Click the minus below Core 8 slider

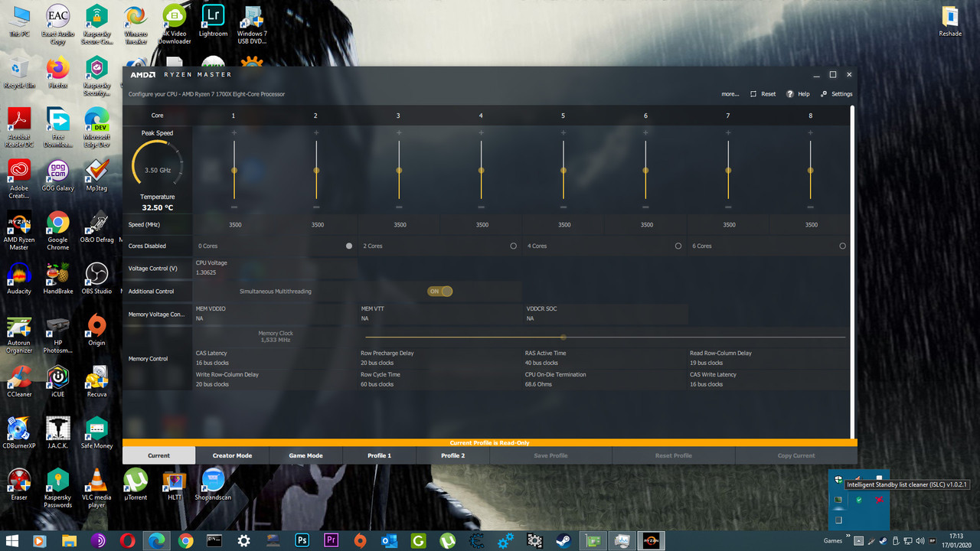[810, 207]
